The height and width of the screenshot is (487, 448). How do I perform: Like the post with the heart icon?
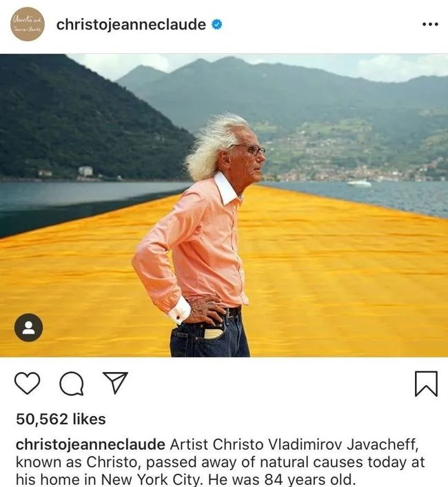tap(28, 383)
